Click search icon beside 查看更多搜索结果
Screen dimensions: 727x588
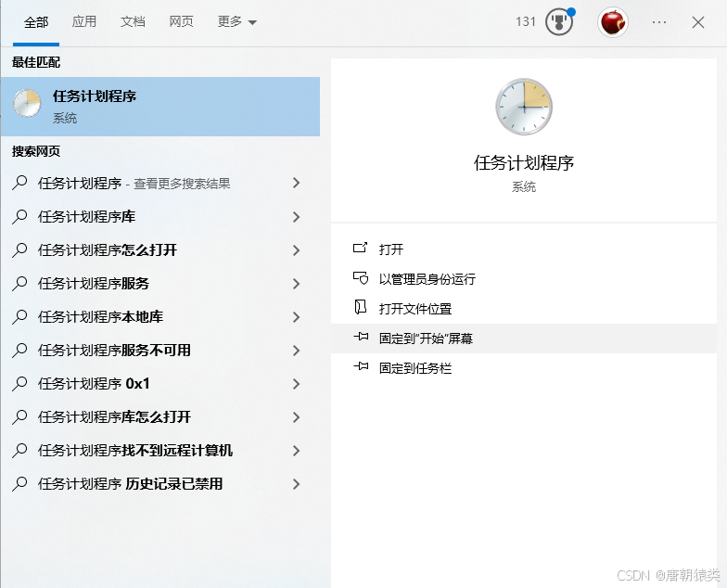[19, 184]
